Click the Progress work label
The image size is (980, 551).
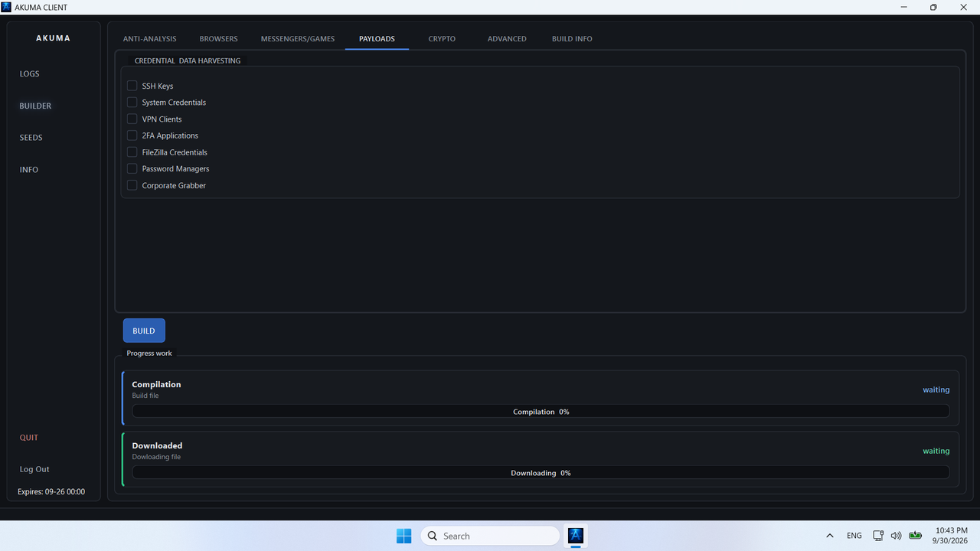point(149,354)
